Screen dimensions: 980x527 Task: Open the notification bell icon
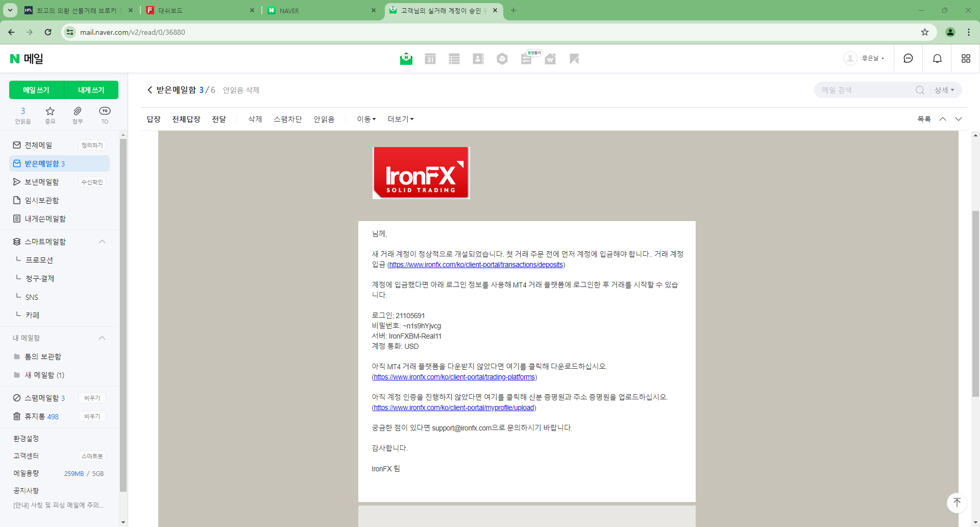(x=937, y=58)
